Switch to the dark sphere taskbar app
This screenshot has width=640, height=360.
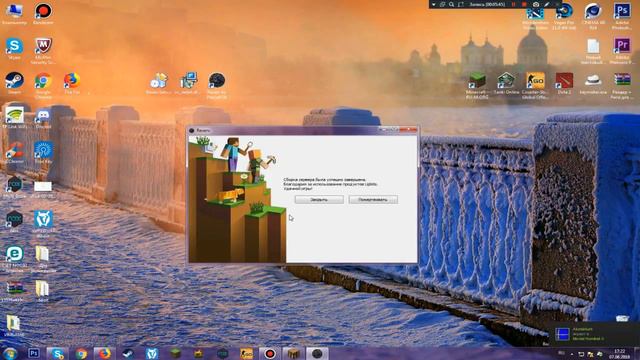317,353
